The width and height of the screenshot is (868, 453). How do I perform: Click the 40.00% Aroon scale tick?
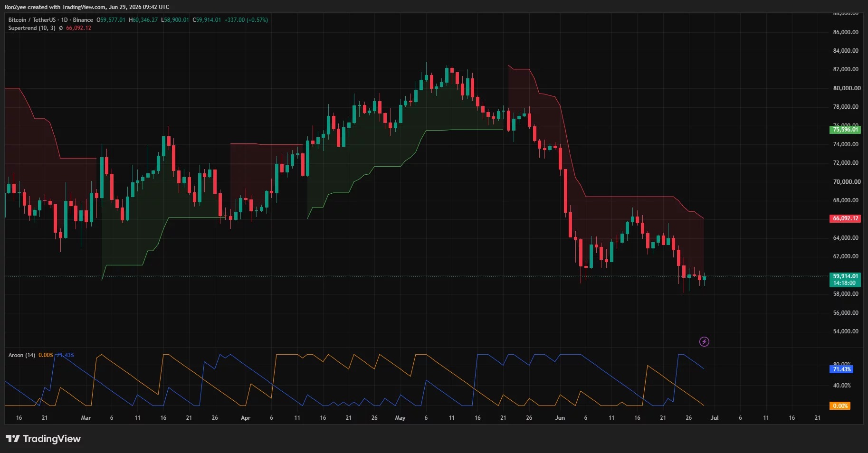842,386
